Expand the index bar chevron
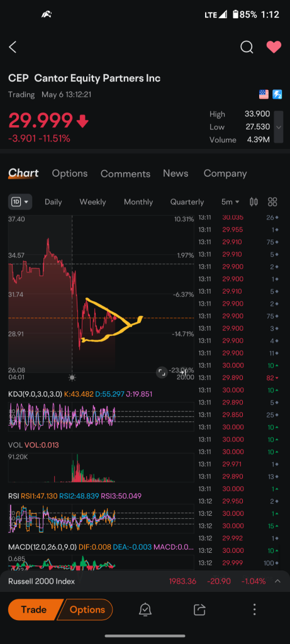 click(x=277, y=581)
